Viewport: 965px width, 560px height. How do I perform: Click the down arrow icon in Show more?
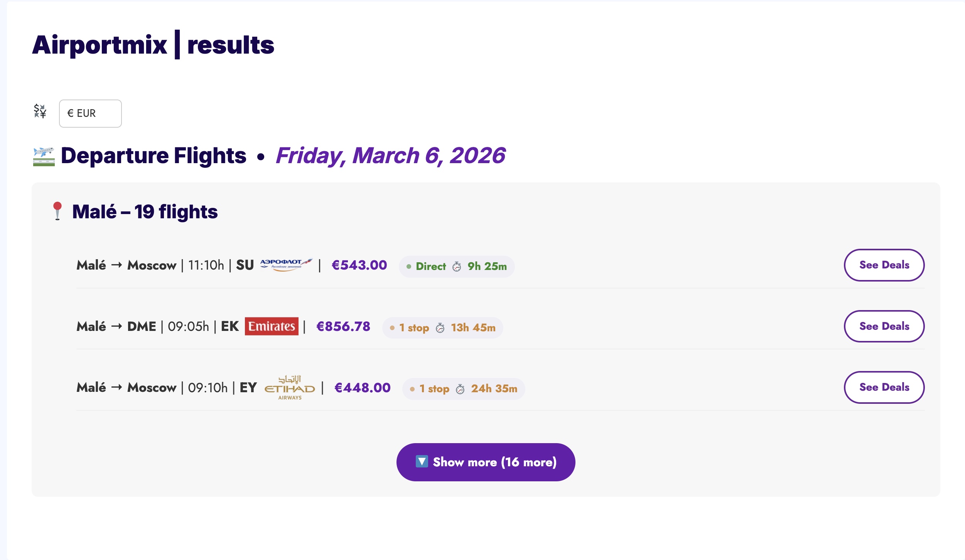[x=422, y=462]
